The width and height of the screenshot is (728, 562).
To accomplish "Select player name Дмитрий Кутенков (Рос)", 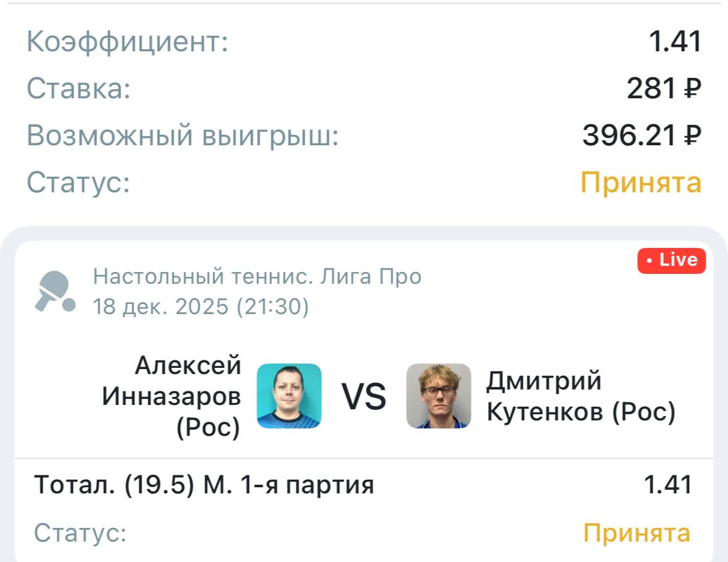I will (580, 396).
